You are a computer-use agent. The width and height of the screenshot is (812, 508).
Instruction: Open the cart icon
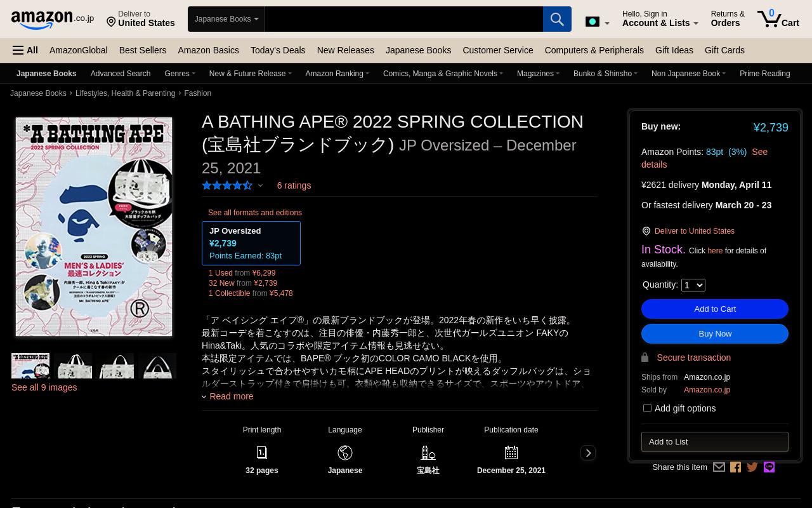point(778,19)
